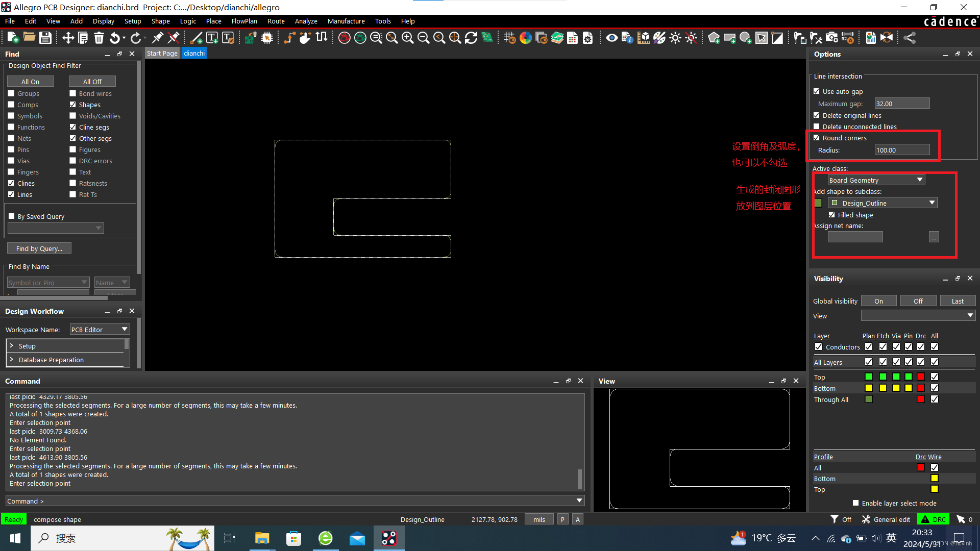Enable layer select mode checkbox

tap(856, 503)
